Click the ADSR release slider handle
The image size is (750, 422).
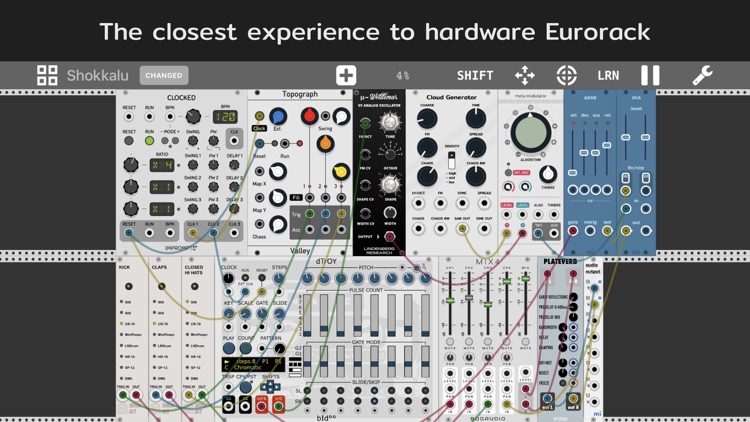coord(607,145)
